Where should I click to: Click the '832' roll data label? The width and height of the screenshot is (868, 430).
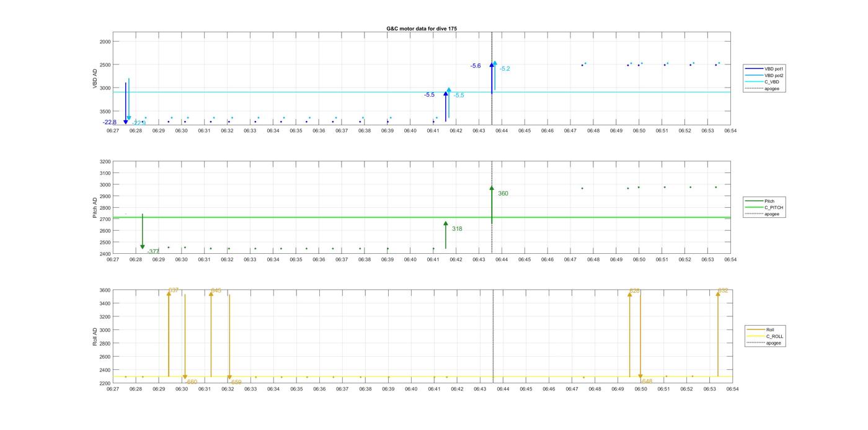(723, 290)
